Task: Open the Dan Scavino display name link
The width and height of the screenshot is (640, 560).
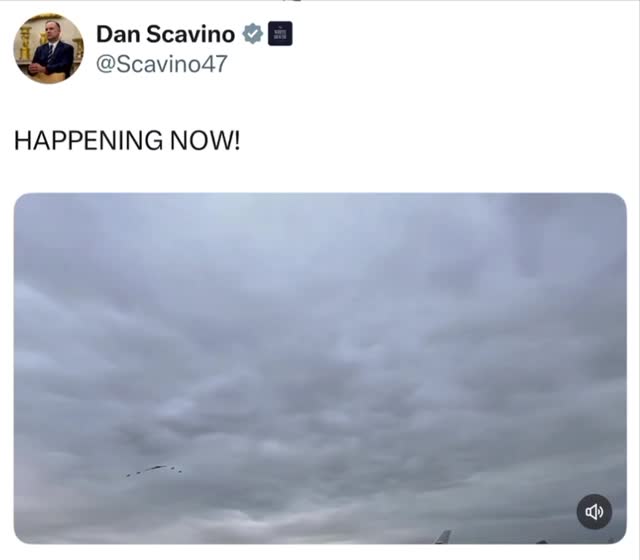Action: [165, 34]
